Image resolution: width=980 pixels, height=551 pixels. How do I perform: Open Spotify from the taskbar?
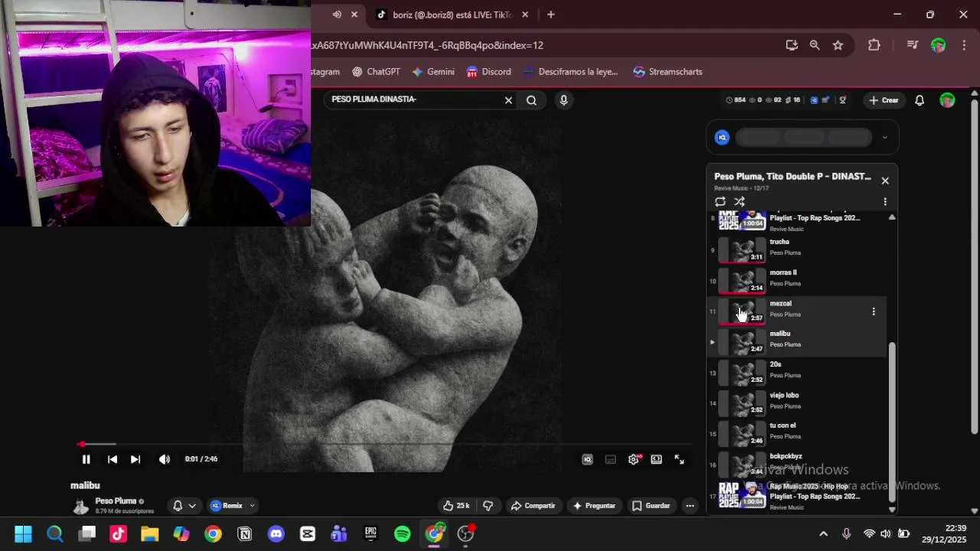pyautogui.click(x=402, y=534)
